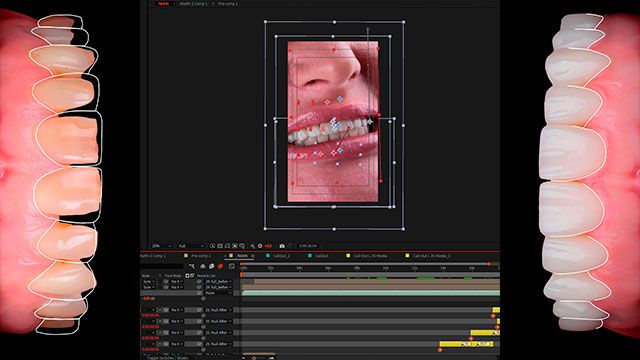Viewport: 640px width, 360px height.
Task: Open the first layer's Screen mode dropdown
Action: click(x=149, y=282)
